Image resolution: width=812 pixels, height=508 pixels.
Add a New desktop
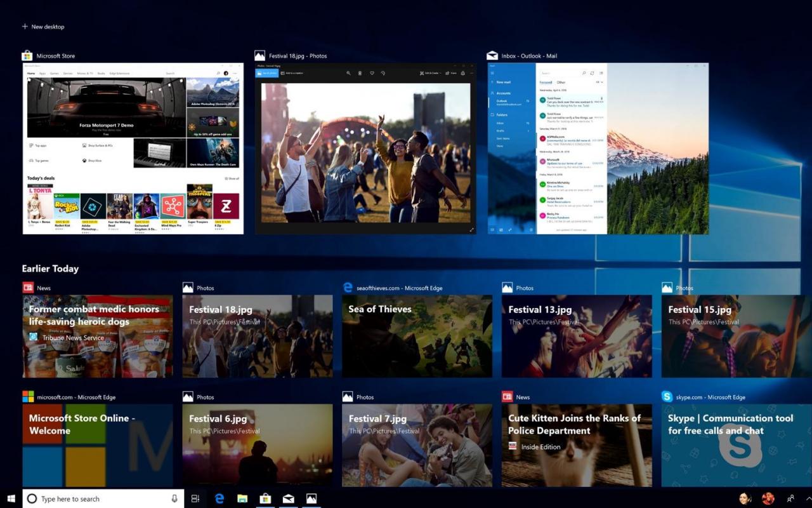(43, 27)
